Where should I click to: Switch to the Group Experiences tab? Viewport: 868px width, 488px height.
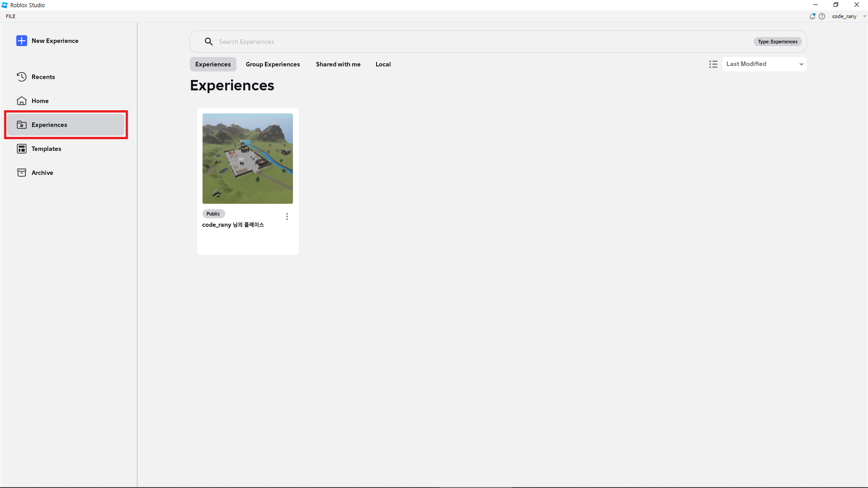[x=273, y=64]
